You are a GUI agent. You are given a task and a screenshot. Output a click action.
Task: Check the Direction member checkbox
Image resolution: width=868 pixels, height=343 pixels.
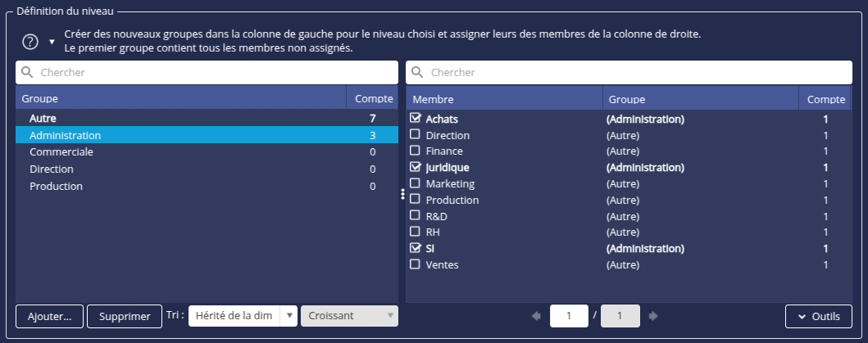[416, 135]
